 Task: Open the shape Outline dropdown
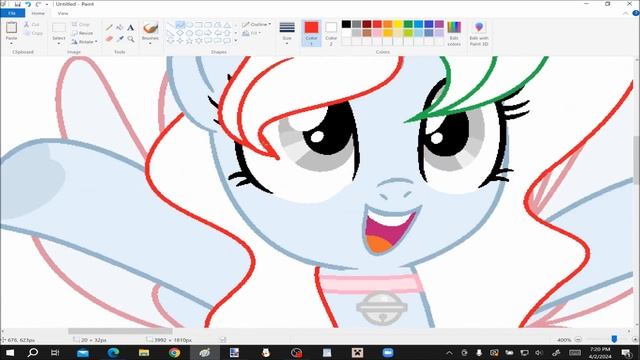256,24
